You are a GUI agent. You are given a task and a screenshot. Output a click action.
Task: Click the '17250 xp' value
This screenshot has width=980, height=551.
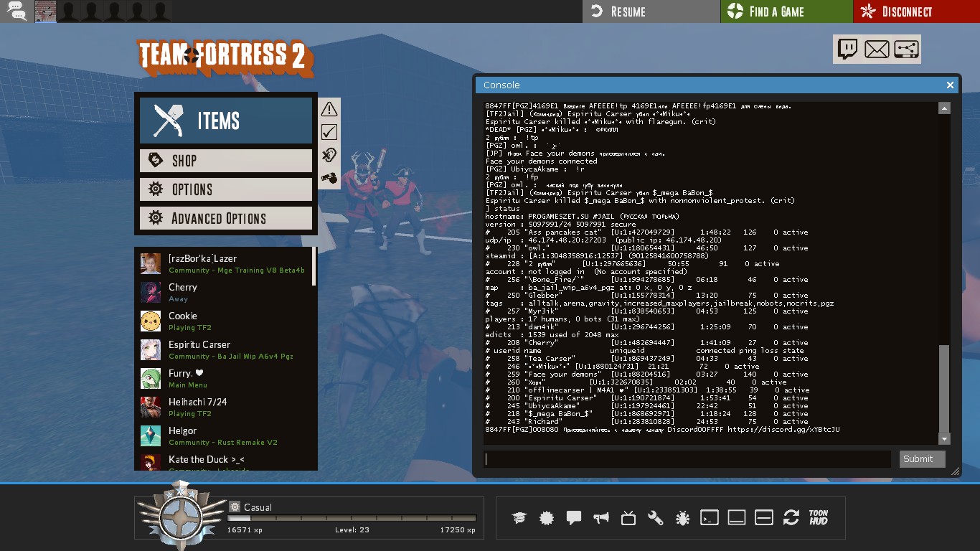458,530
